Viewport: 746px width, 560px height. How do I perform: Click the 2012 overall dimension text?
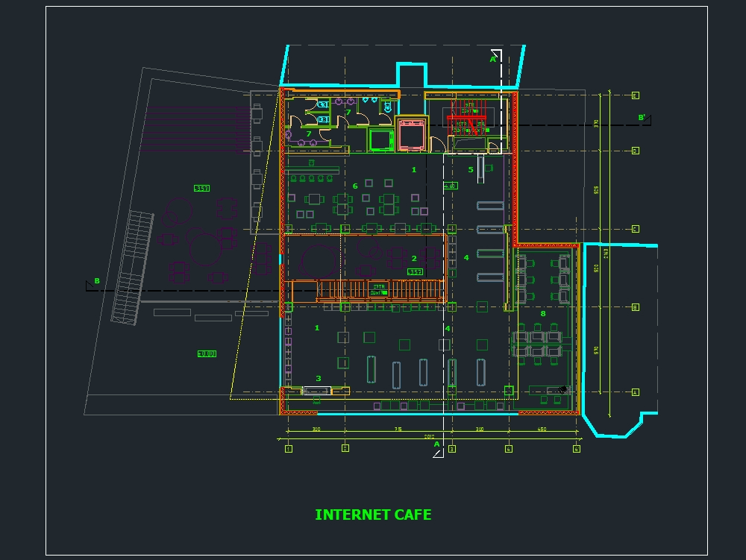coord(428,436)
